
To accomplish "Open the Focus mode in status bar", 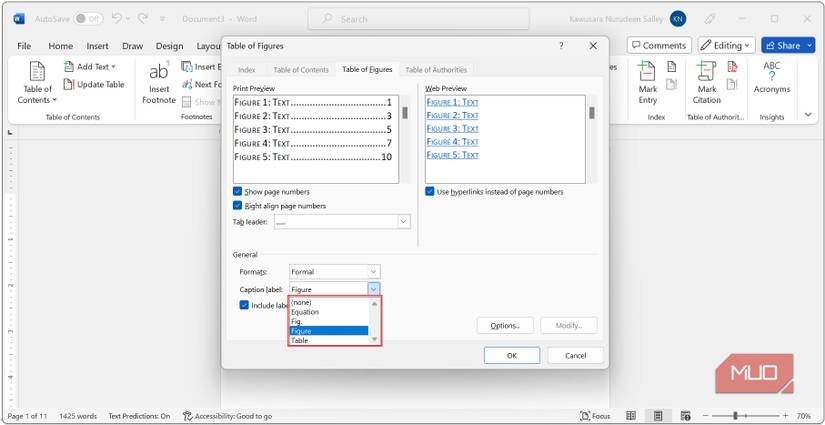I will (595, 416).
